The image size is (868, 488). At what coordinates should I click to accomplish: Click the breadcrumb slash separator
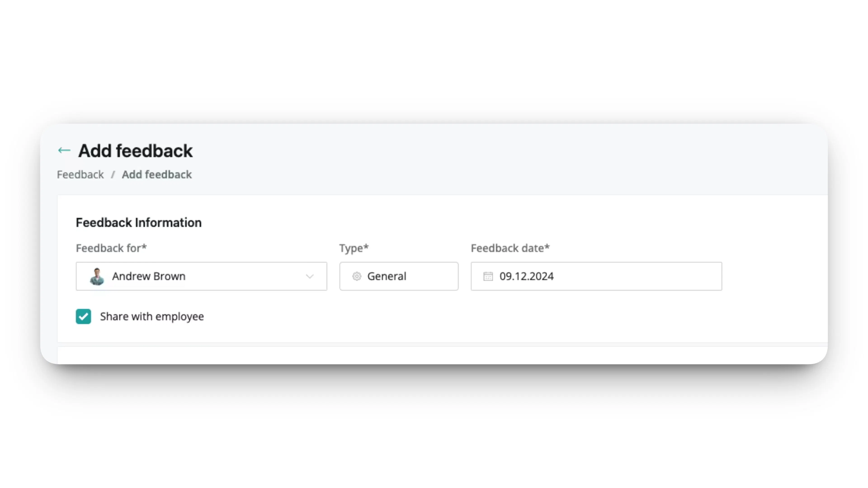113,174
